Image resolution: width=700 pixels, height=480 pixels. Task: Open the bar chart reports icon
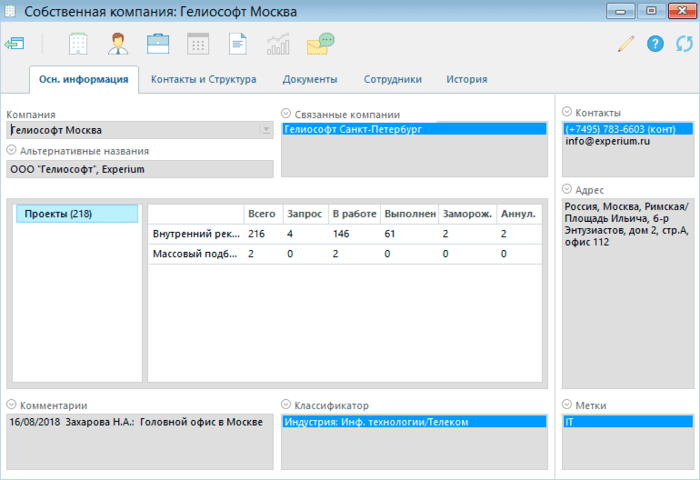(x=278, y=44)
